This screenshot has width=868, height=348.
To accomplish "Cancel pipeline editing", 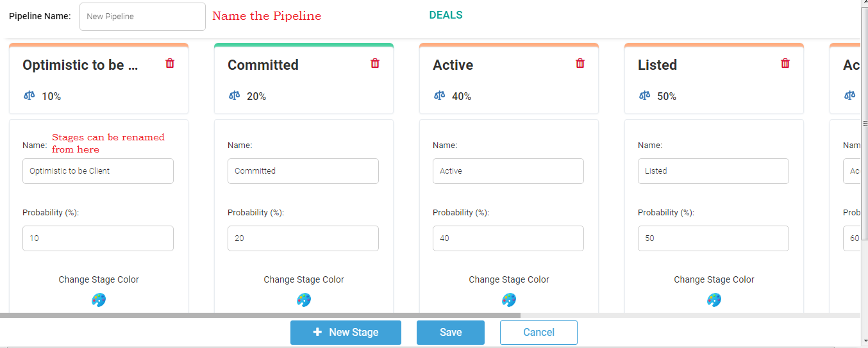I will point(538,333).
